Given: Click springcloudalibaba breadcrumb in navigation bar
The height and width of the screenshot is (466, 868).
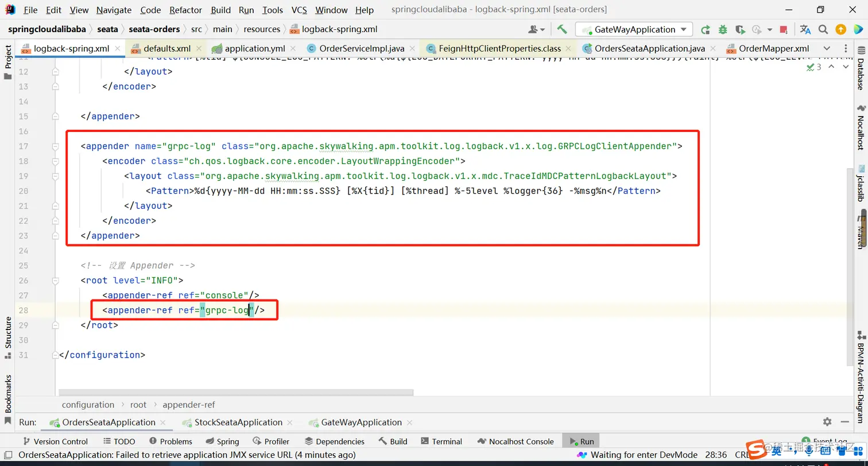Looking at the screenshot, I should [47, 29].
